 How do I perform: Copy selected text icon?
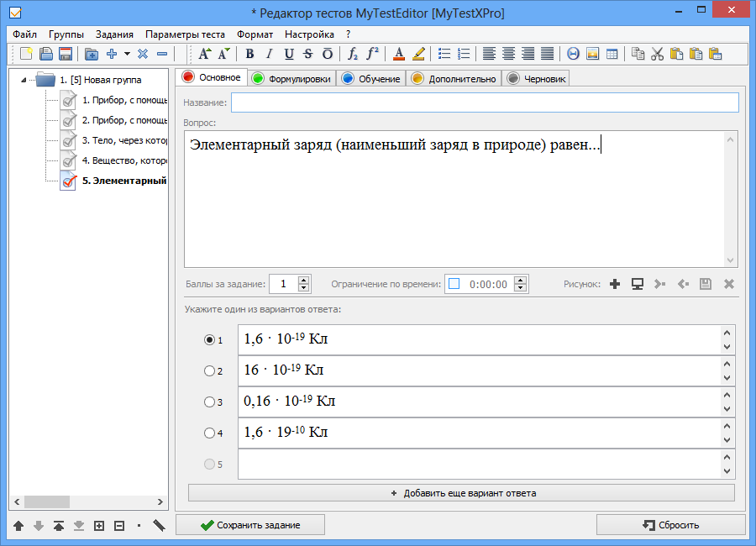638,54
